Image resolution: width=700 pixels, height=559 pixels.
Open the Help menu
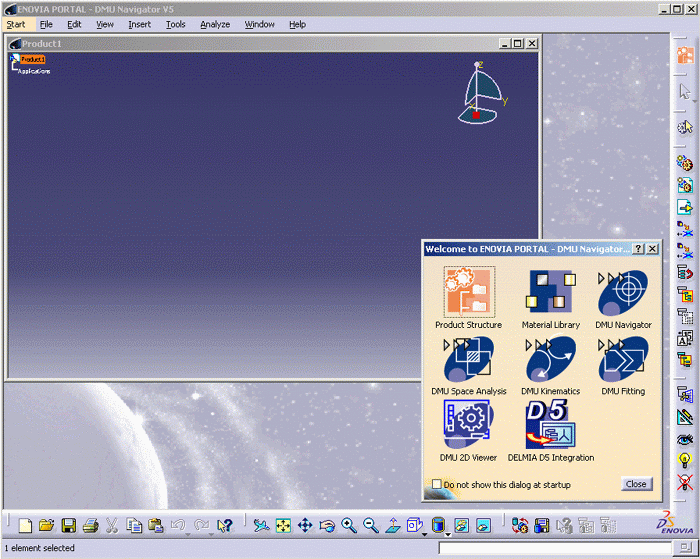click(x=297, y=25)
